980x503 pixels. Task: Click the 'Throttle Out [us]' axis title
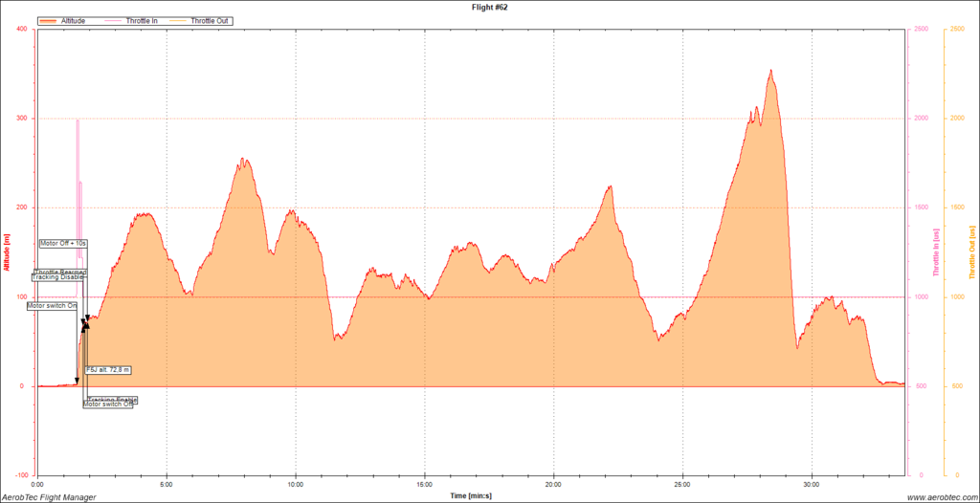pyautogui.click(x=972, y=252)
